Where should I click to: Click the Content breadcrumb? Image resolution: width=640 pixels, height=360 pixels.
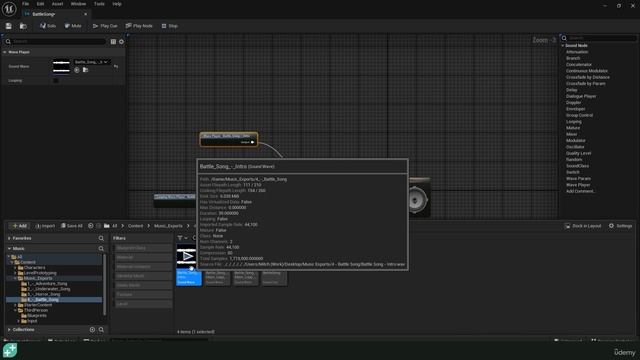(136, 226)
